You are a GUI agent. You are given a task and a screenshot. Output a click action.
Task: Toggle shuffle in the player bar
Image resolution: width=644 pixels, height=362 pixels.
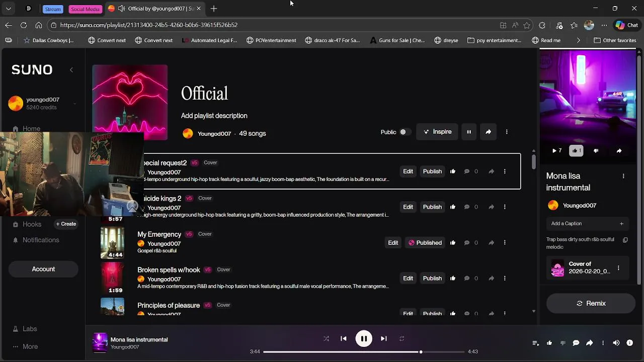click(326, 339)
